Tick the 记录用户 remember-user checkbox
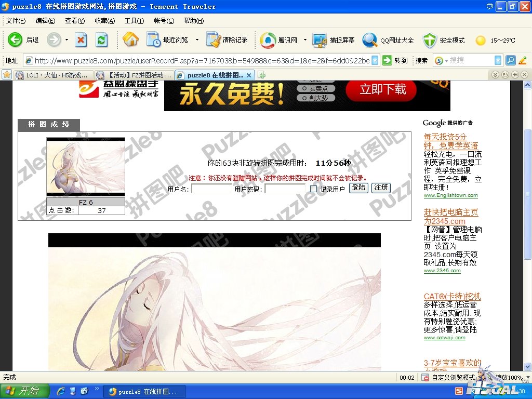This screenshot has height=399, width=532. tap(313, 189)
